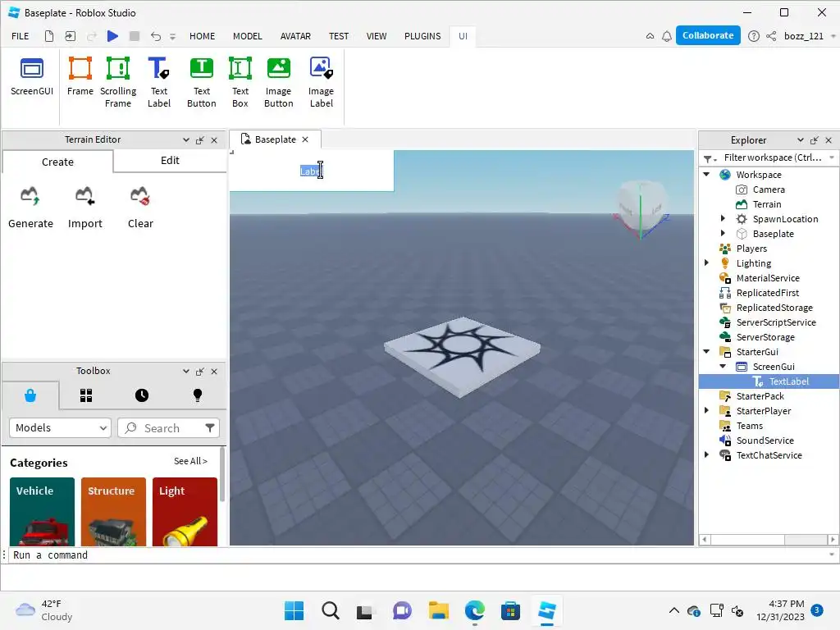Viewport: 840px width, 630px height.
Task: Switch to the Terrain Editor Edit tab
Action: point(170,161)
